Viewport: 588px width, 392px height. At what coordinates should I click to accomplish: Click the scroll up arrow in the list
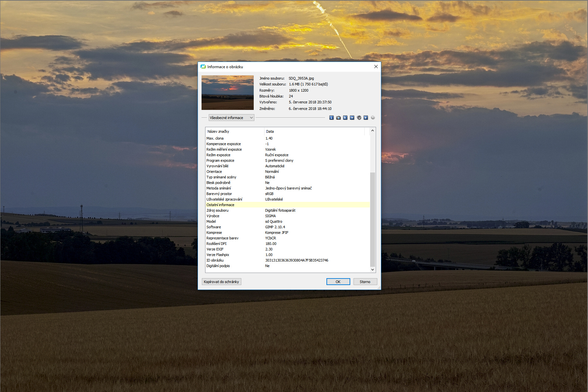pyautogui.click(x=372, y=131)
